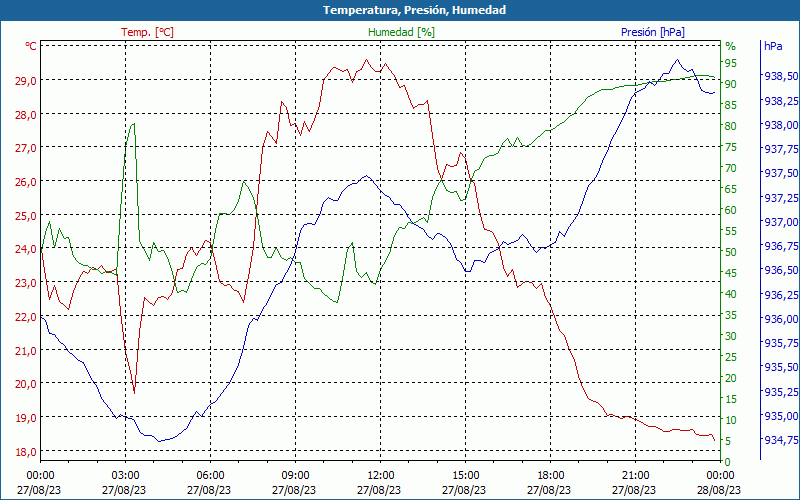Click '936,50' on the pressure axis
The height and width of the screenshot is (500, 800).
(781, 270)
